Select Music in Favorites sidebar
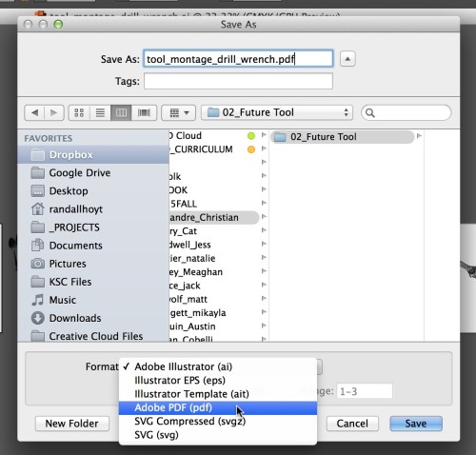The width and height of the screenshot is (476, 455). pyautogui.click(x=93, y=300)
